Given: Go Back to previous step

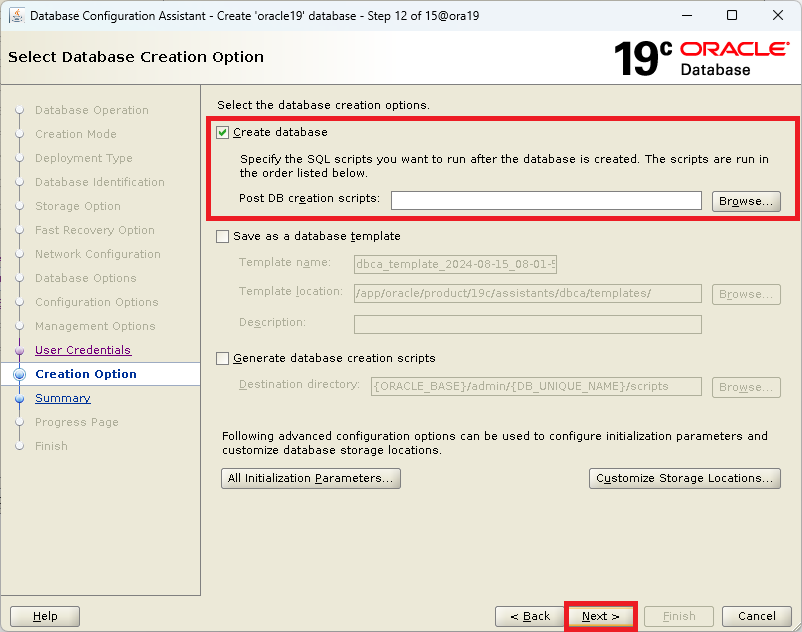Looking at the screenshot, I should click(530, 616).
